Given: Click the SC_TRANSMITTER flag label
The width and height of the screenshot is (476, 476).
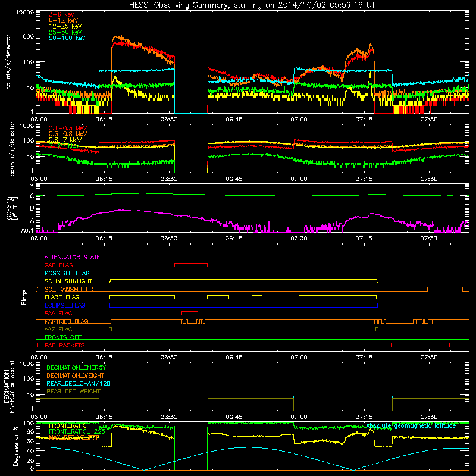Looking at the screenshot, I should click(x=68, y=289).
